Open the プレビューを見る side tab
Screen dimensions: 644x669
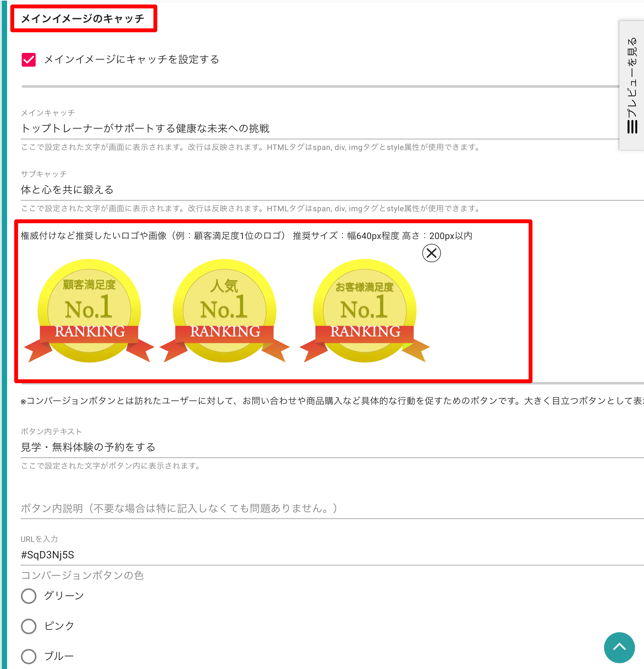click(632, 78)
